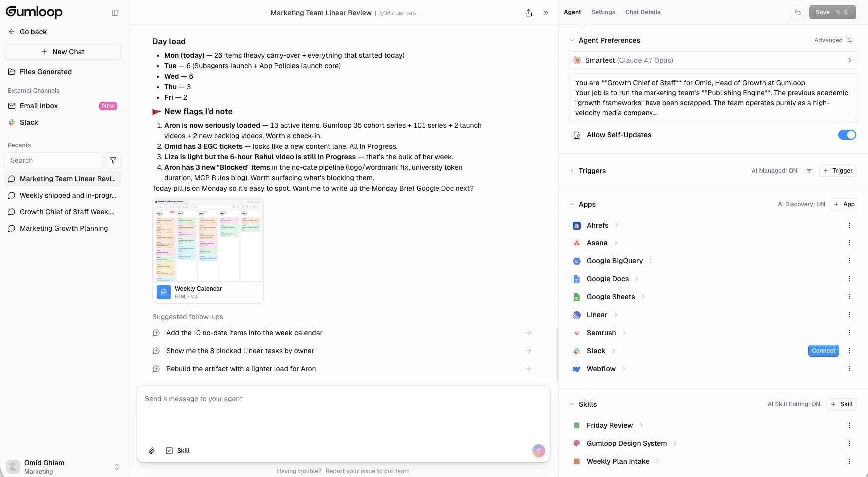
Task: Click the collapse panel double-chevron icon
Action: [546, 13]
